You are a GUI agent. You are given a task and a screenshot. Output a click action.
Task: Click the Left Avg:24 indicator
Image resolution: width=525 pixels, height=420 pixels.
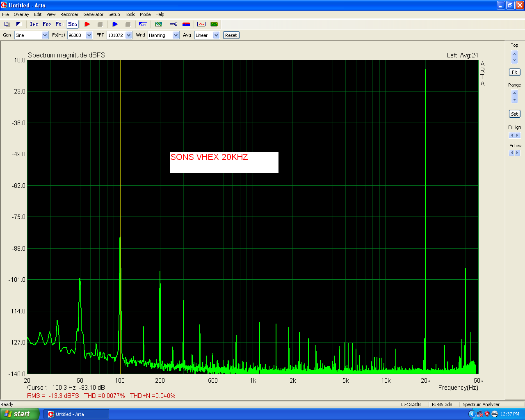point(462,55)
